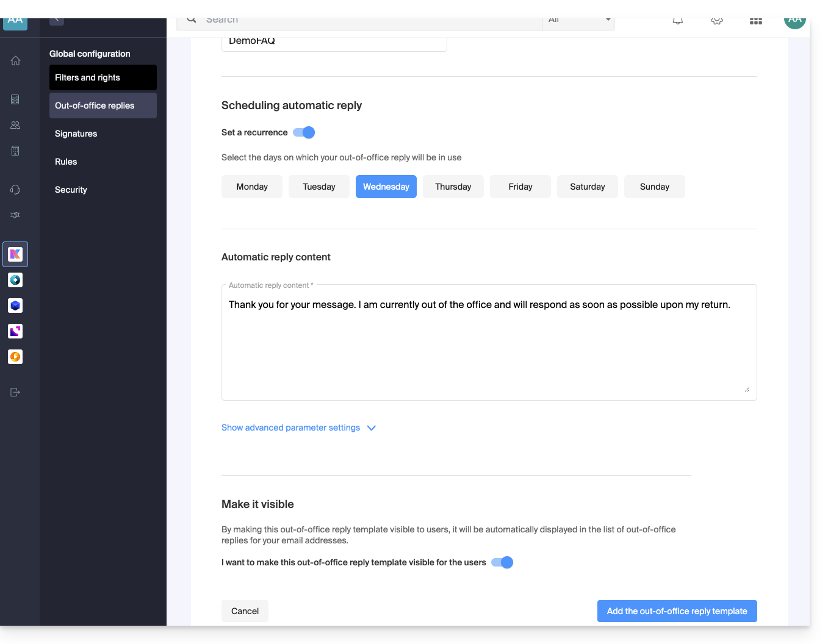828x644 pixels.
Task: Disable the Set a recurrence toggle
Action: [304, 132]
